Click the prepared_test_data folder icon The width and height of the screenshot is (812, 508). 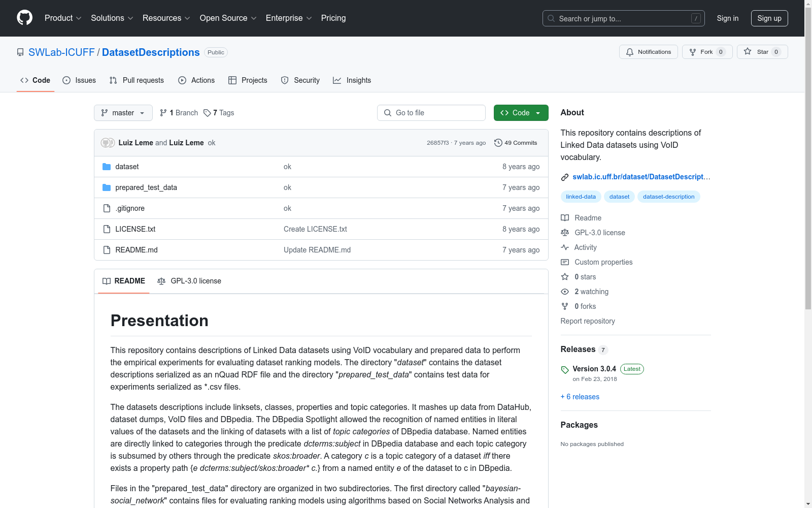tap(107, 187)
